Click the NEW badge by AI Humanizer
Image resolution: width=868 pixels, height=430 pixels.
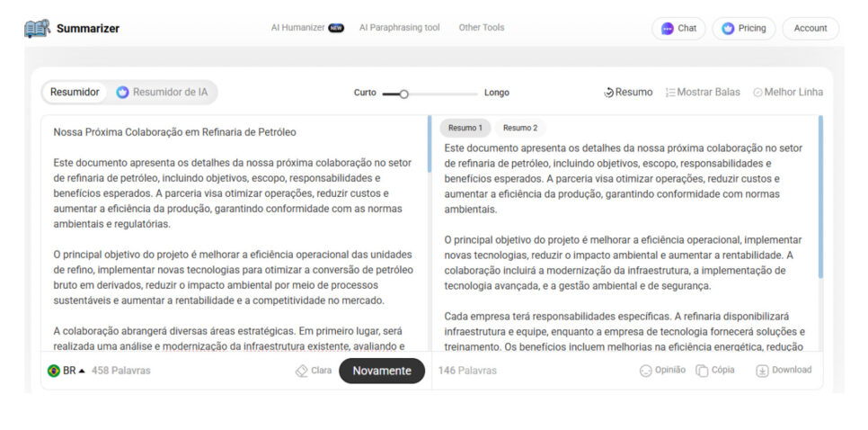coord(336,28)
